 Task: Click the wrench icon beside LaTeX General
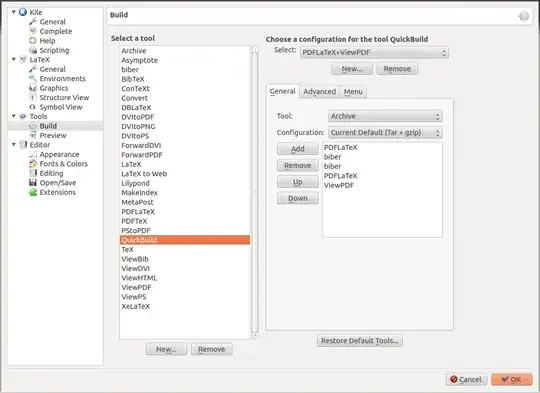33,69
